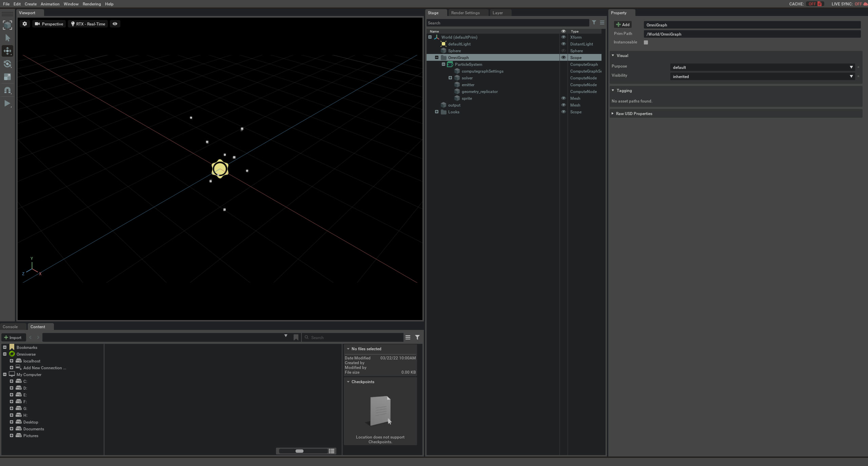Toggle visibility of sprite mesh
868x466 pixels.
563,98
